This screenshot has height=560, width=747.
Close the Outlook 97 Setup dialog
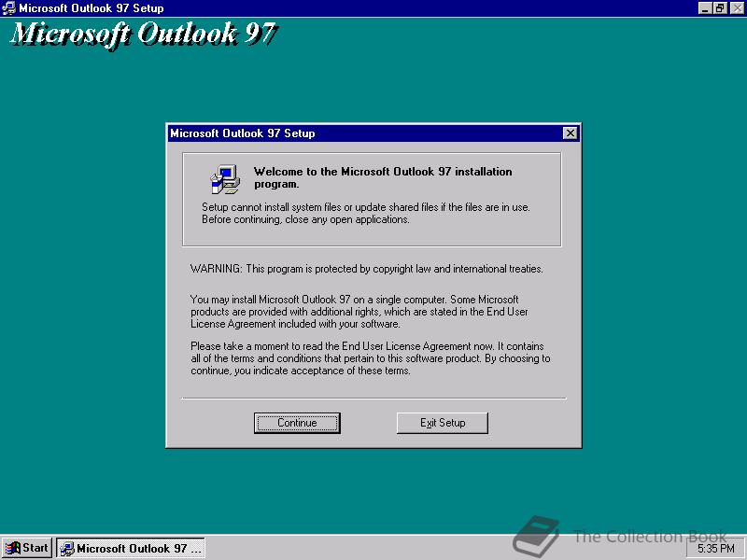coord(570,133)
